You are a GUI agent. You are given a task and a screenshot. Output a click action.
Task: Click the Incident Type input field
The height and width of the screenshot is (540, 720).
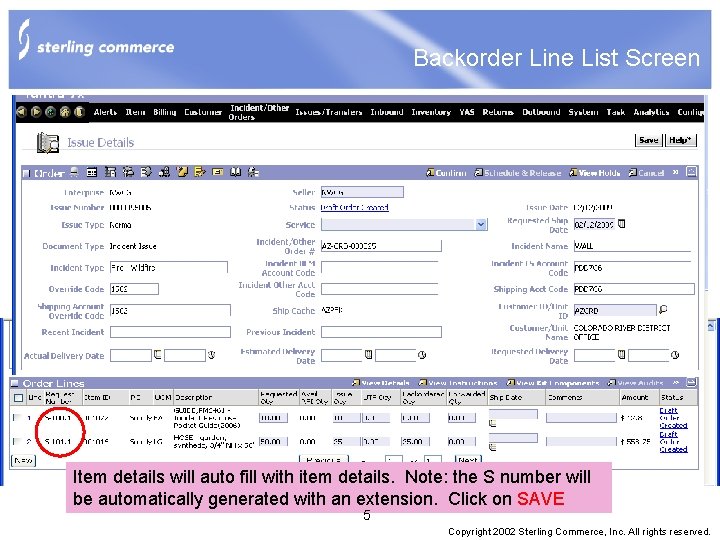(169, 268)
